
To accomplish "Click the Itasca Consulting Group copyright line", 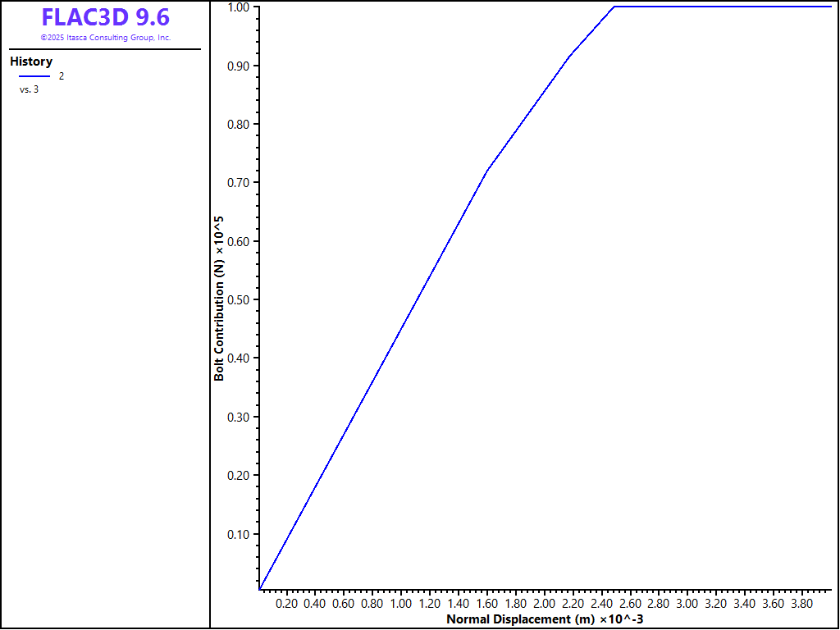I will [x=105, y=38].
